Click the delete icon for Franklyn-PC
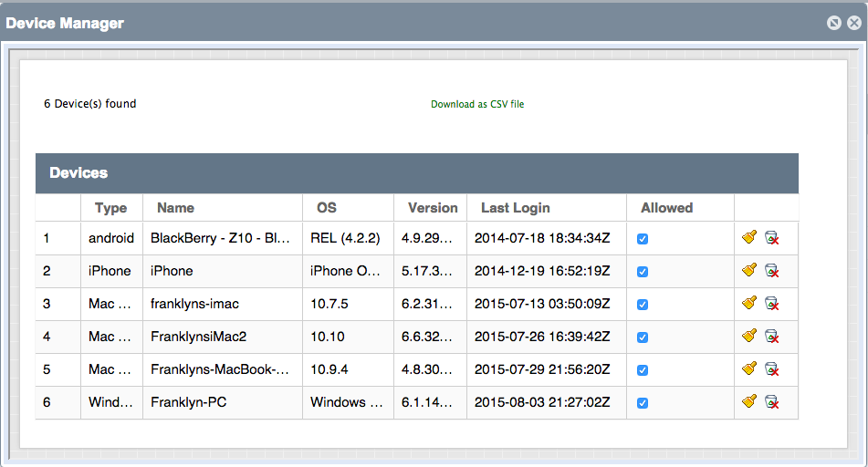This screenshot has height=467, width=868. click(771, 401)
